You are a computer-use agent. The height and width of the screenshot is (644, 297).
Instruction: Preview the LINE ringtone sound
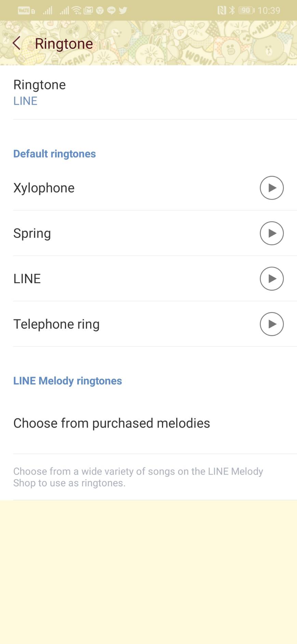[271, 279]
